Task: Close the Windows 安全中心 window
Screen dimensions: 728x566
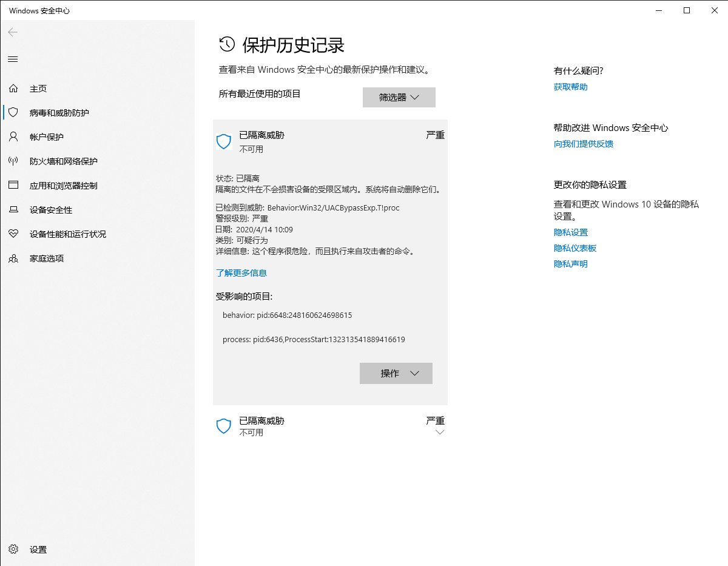Action: tap(714, 10)
